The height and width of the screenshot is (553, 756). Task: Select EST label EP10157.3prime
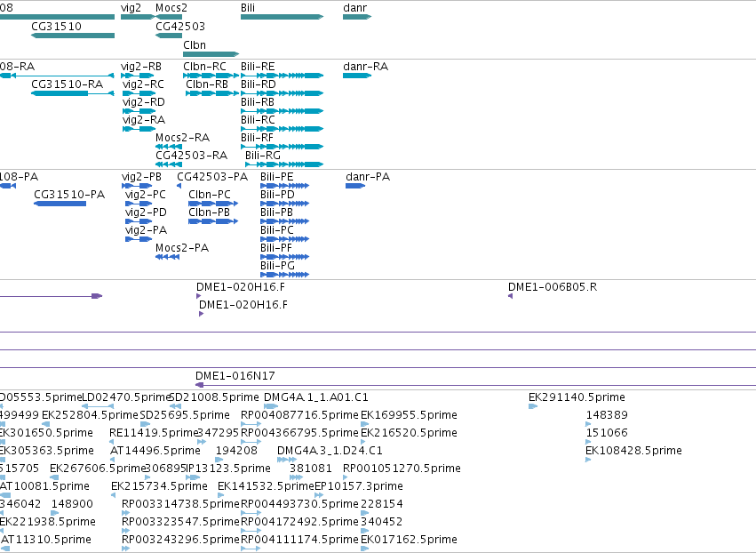pyautogui.click(x=359, y=487)
